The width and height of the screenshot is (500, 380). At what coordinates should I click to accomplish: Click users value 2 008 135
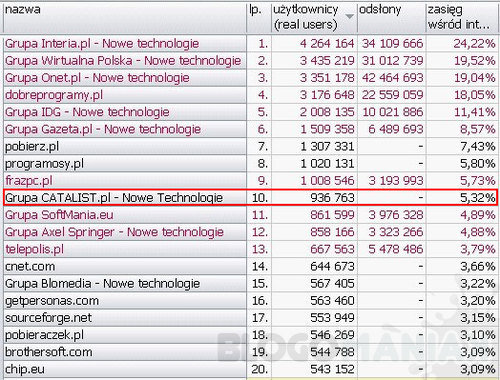click(327, 112)
